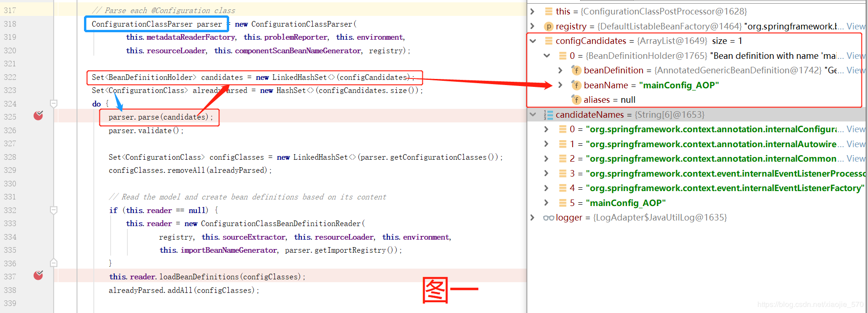868x313 pixels.
Task: Expand the registry variable node
Action: coord(532,26)
